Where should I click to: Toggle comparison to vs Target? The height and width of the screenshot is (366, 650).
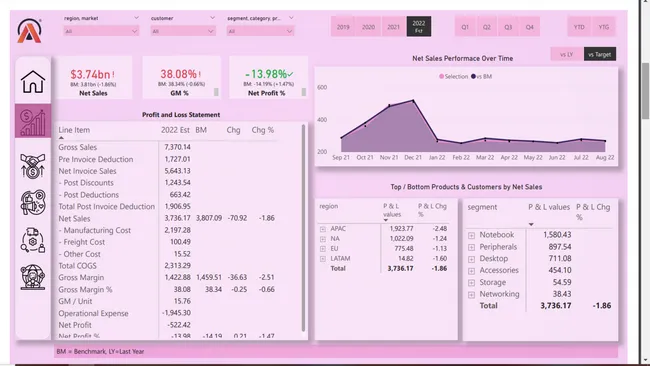(599, 54)
